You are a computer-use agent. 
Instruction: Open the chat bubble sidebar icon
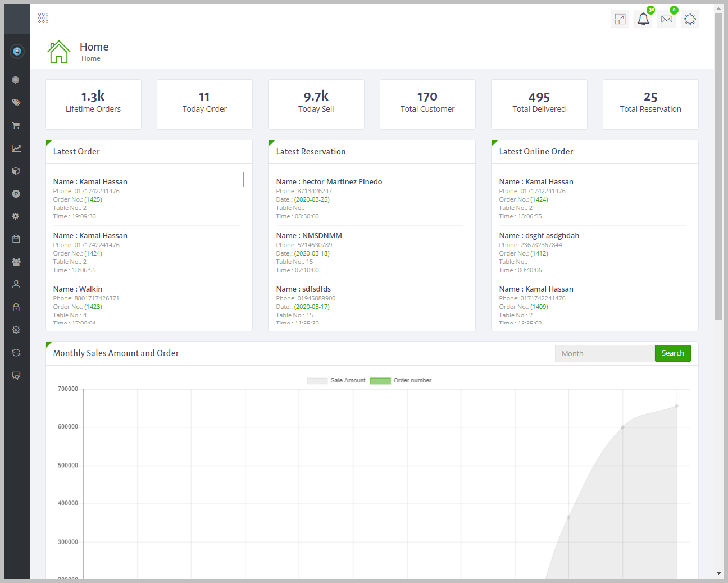pyautogui.click(x=16, y=375)
